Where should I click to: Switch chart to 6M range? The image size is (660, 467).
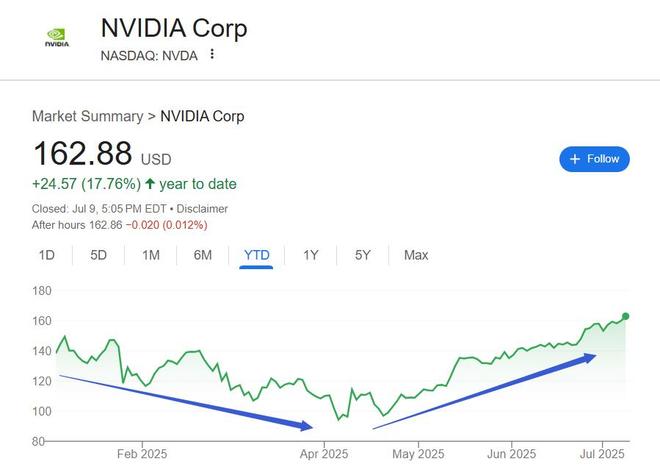tap(202, 255)
